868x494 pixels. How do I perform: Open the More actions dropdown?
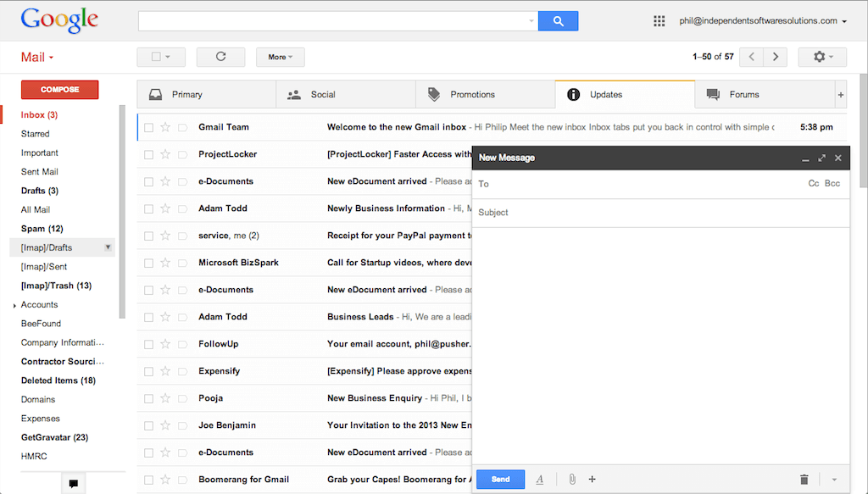pyautogui.click(x=280, y=57)
